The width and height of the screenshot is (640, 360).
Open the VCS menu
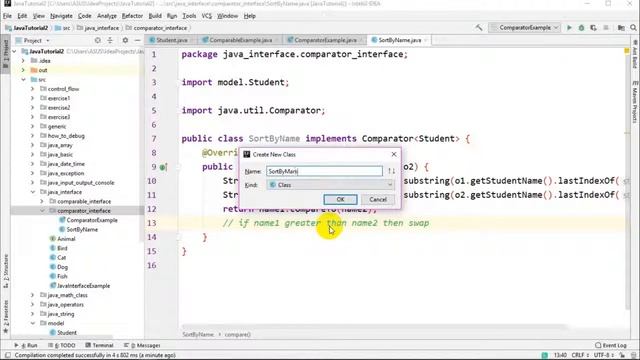tap(207, 16)
